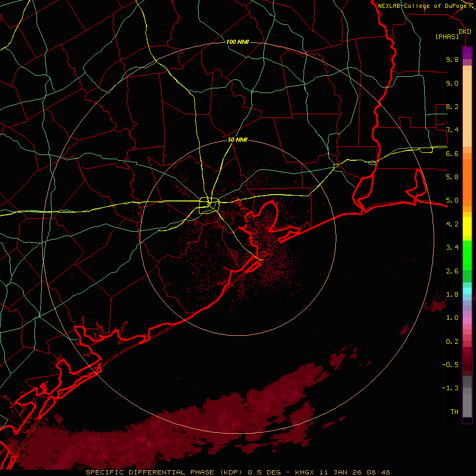This screenshot has width=476, height=476.
Task: Pick the cyan segment of the color bar
Action: [x=467, y=291]
